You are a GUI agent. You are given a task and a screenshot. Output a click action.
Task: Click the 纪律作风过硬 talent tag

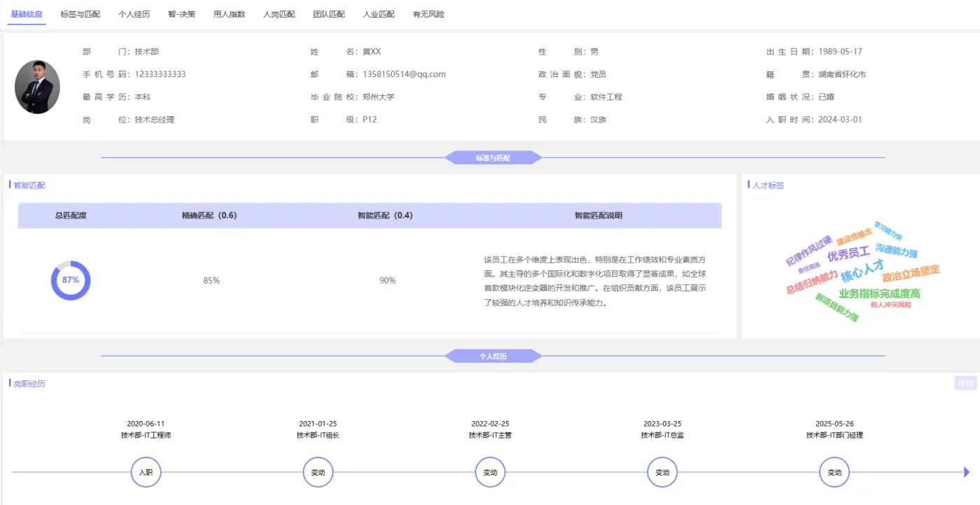(x=808, y=251)
